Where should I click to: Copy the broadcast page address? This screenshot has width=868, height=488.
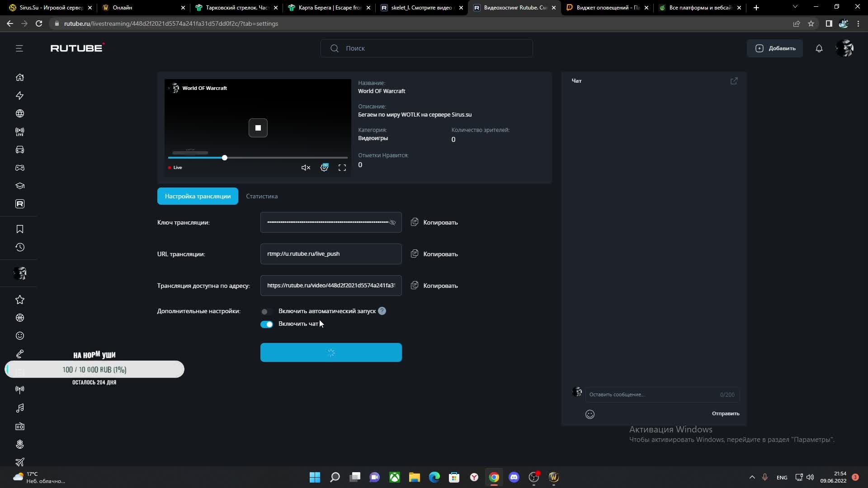coord(434,286)
